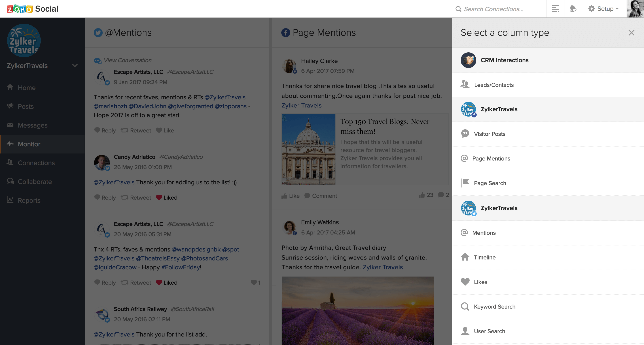The image size is (644, 345).
Task: Go to Home in the sidebar menu
Action: click(27, 87)
